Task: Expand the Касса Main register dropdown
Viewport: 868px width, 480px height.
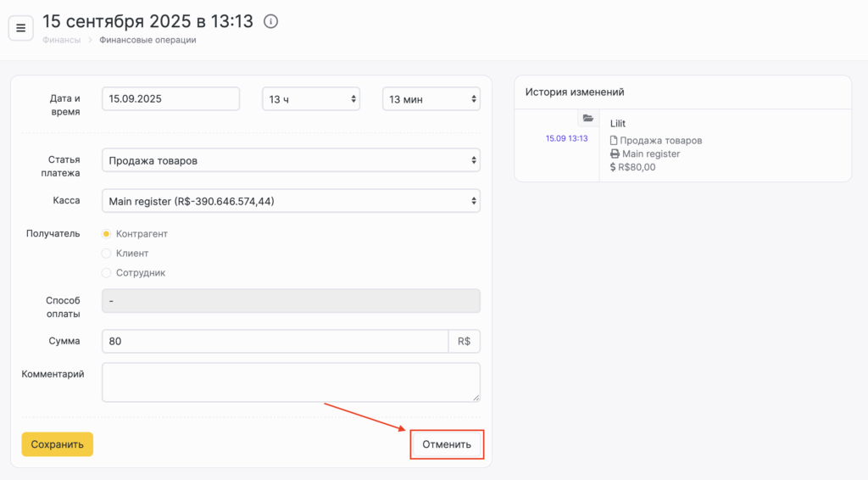Action: pyautogui.click(x=290, y=201)
